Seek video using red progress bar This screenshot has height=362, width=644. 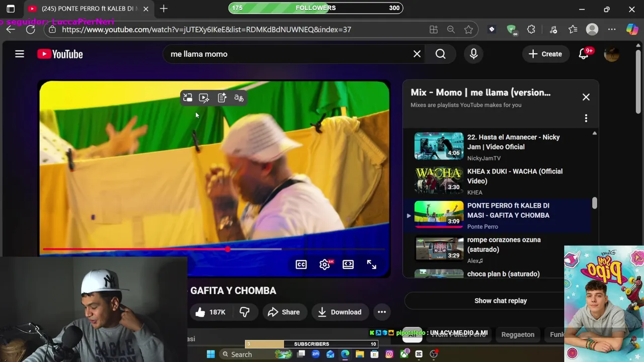(214, 249)
